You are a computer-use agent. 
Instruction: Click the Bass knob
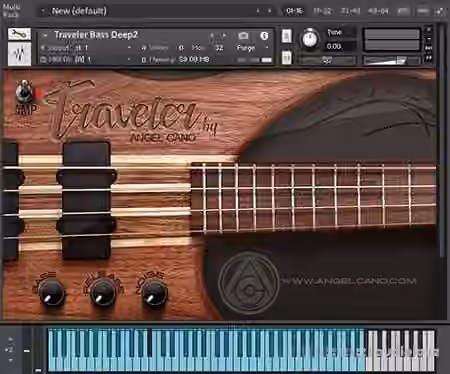[x=52, y=293]
